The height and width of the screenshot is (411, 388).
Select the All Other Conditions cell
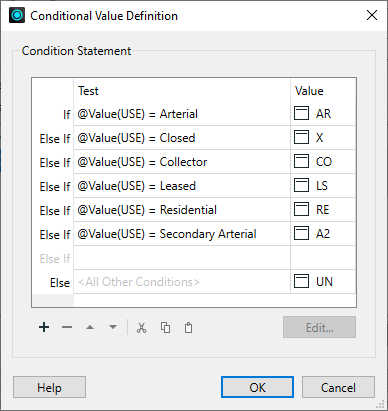click(182, 282)
